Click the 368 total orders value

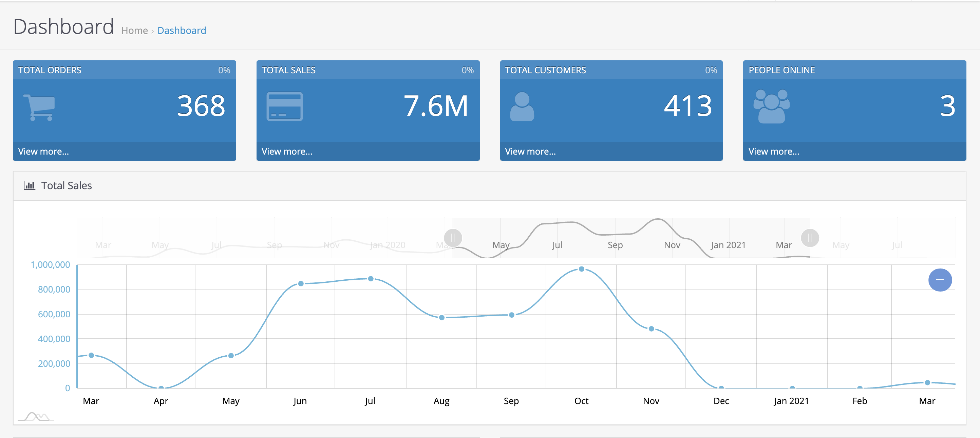click(201, 106)
